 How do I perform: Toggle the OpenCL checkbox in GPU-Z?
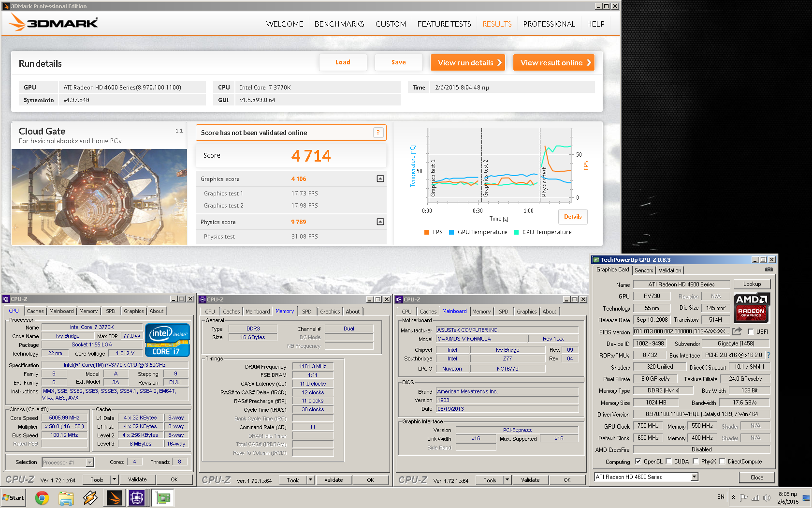tap(638, 461)
